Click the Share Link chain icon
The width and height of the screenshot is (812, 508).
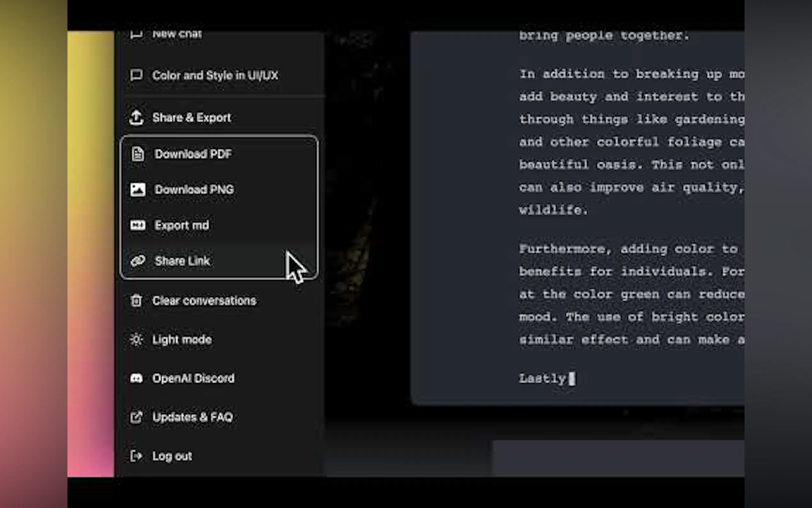138,261
